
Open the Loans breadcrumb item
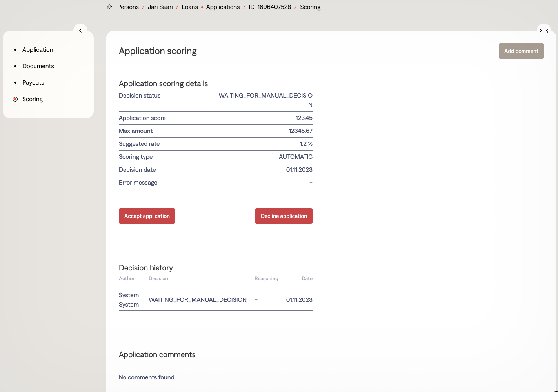pos(190,7)
